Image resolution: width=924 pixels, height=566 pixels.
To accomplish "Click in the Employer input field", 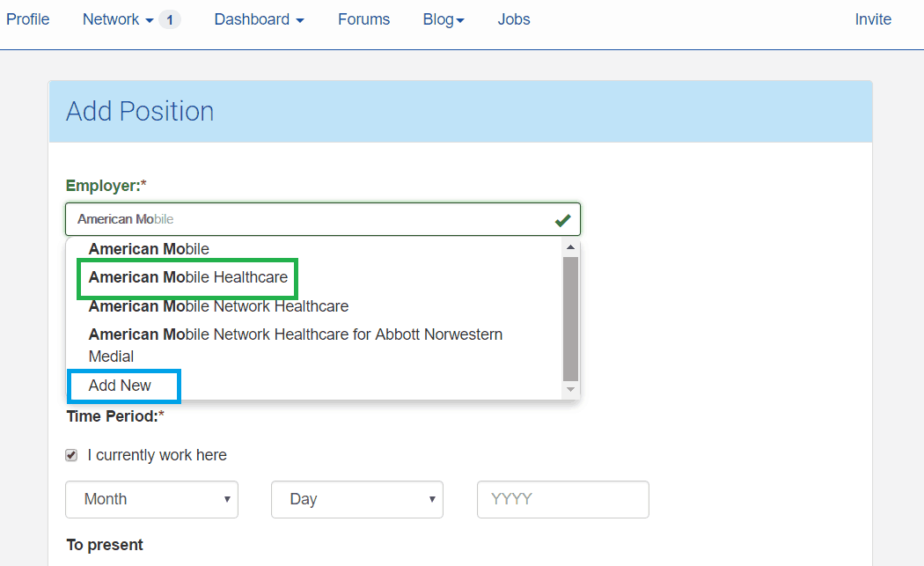I will click(x=323, y=219).
